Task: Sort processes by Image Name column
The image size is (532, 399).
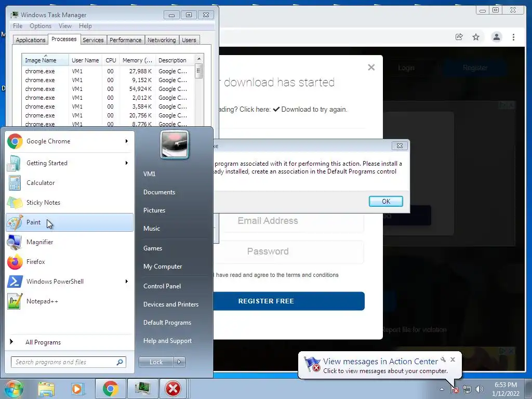Action: 45,60
